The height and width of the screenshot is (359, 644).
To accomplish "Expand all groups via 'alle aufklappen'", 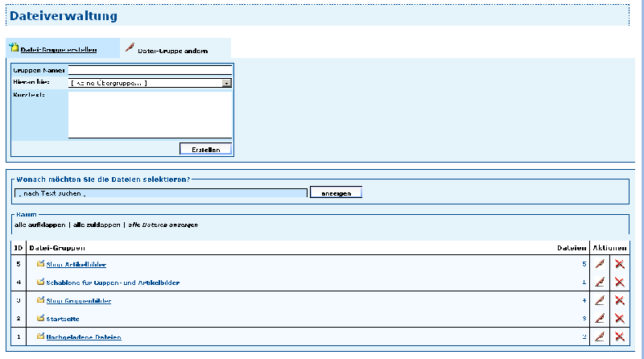I will 40,225.
